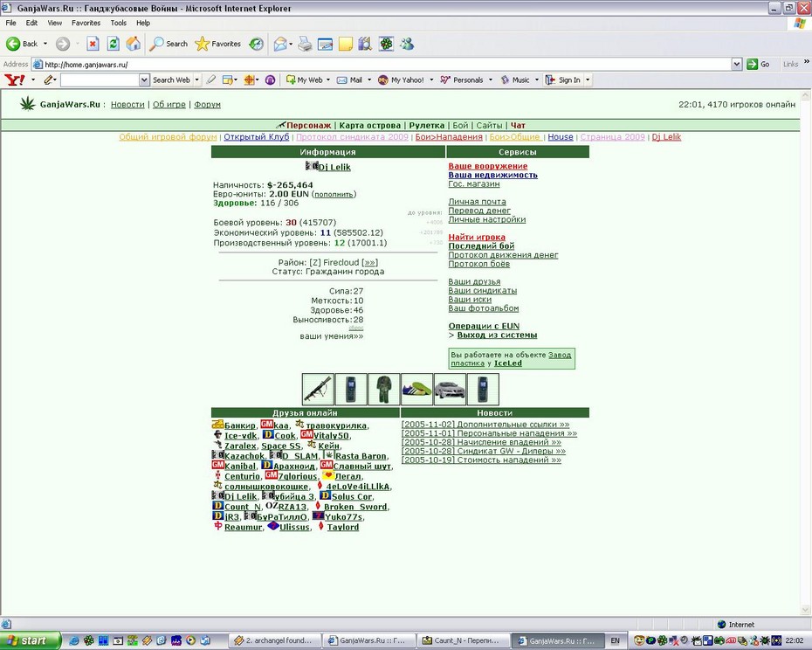Open friend Rasta Baron profile link

(361, 456)
